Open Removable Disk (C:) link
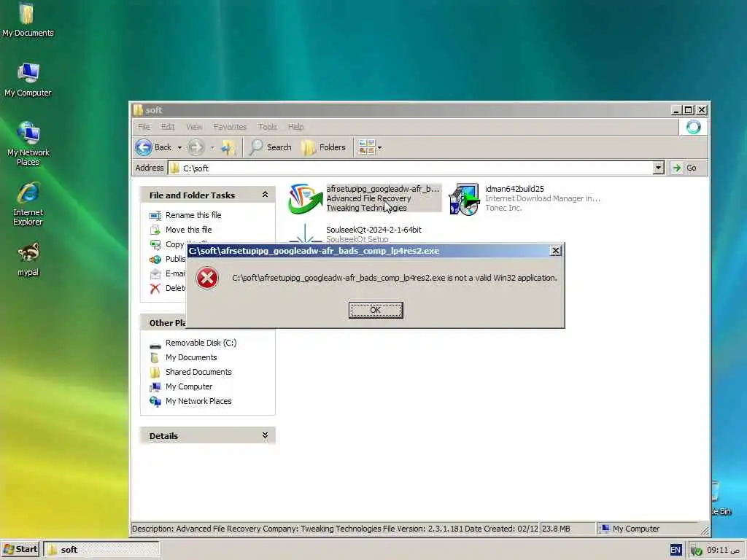Image resolution: width=747 pixels, height=560 pixels. 201,343
